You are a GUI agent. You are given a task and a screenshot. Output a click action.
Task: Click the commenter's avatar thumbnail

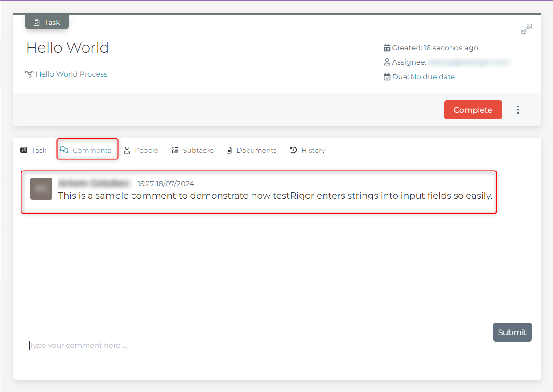(x=41, y=189)
